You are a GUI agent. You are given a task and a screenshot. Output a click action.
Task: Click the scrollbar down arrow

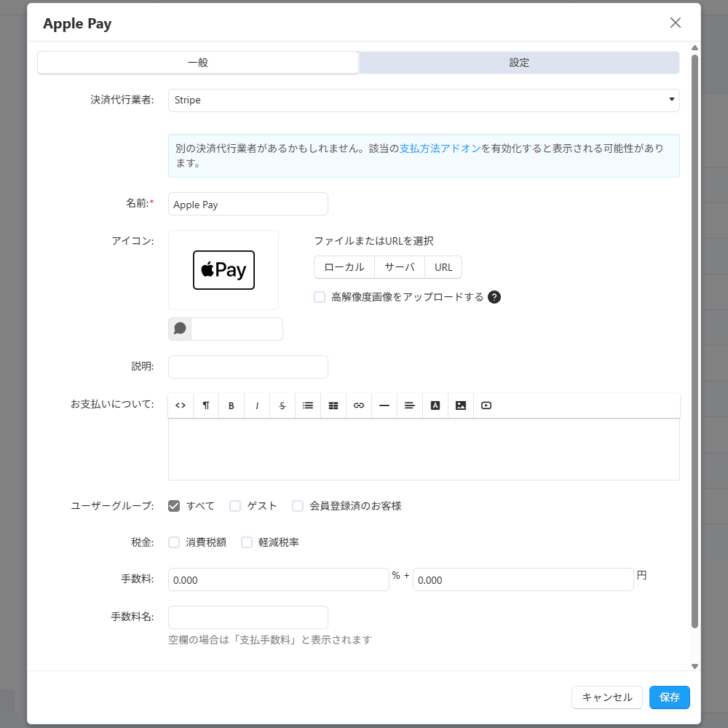point(695,666)
